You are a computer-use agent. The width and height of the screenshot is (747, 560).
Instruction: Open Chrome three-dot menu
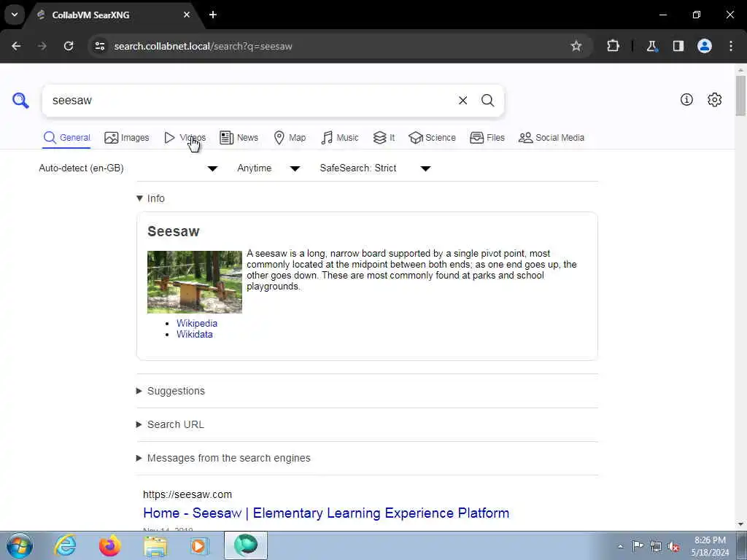tap(731, 46)
